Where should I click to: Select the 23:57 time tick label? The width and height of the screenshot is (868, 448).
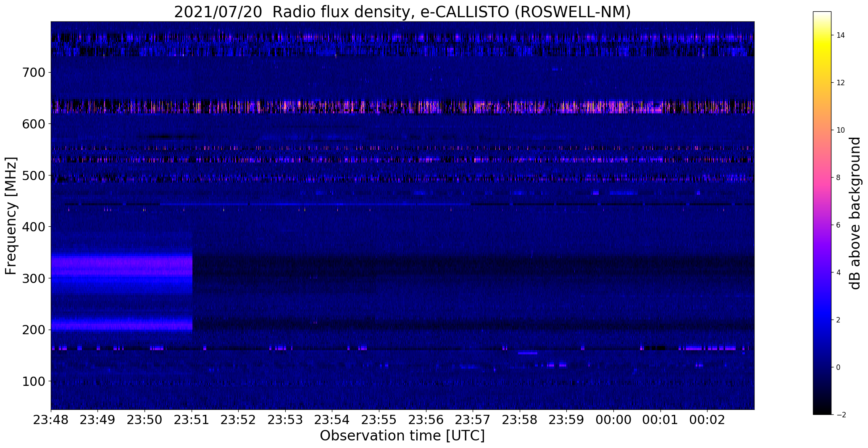click(x=473, y=420)
